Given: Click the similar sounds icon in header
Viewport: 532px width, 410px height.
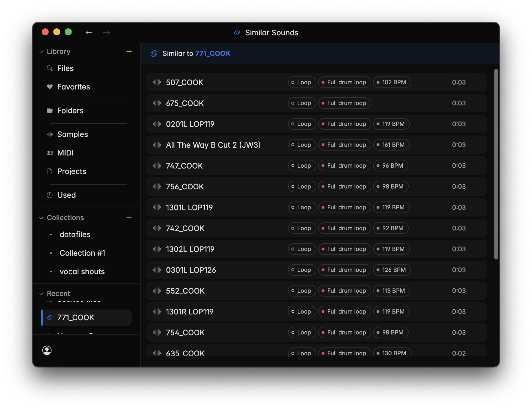Looking at the screenshot, I should (154, 54).
